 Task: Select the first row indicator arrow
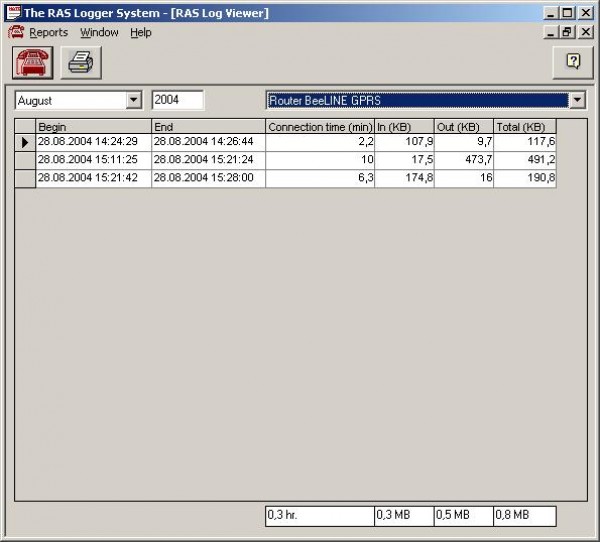[x=25, y=143]
